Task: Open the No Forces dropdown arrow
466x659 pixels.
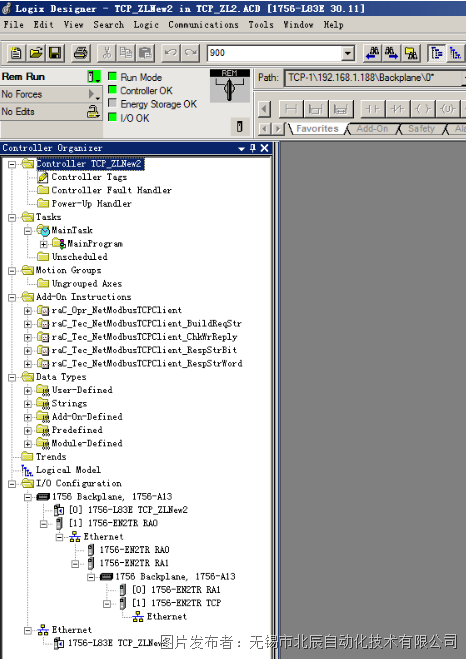Action: [93, 94]
